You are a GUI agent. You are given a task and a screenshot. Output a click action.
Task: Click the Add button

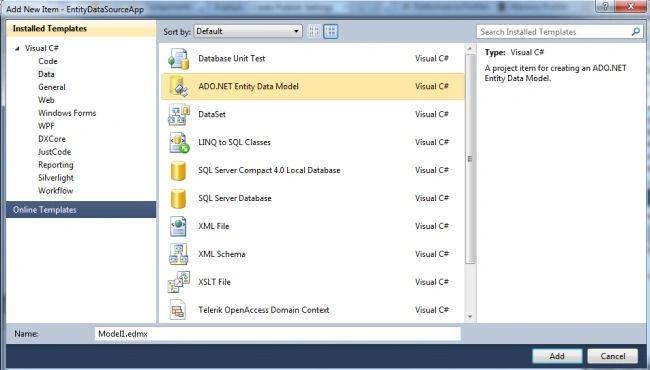tap(557, 356)
